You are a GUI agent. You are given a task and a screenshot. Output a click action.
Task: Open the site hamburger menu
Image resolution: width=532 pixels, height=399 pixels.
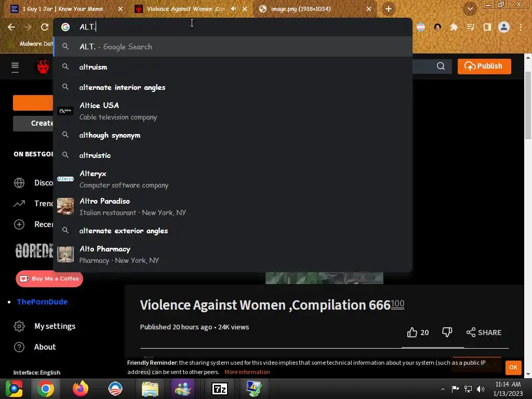(15, 67)
